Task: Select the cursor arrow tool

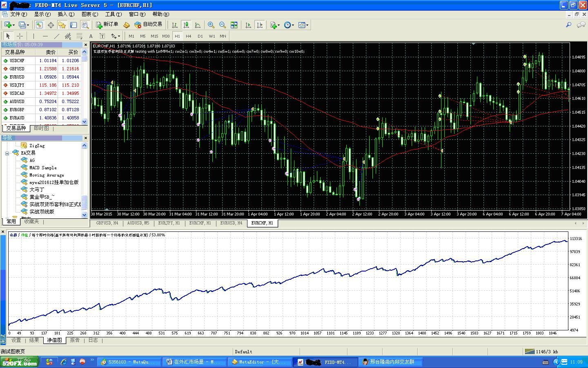Action: click(8, 36)
